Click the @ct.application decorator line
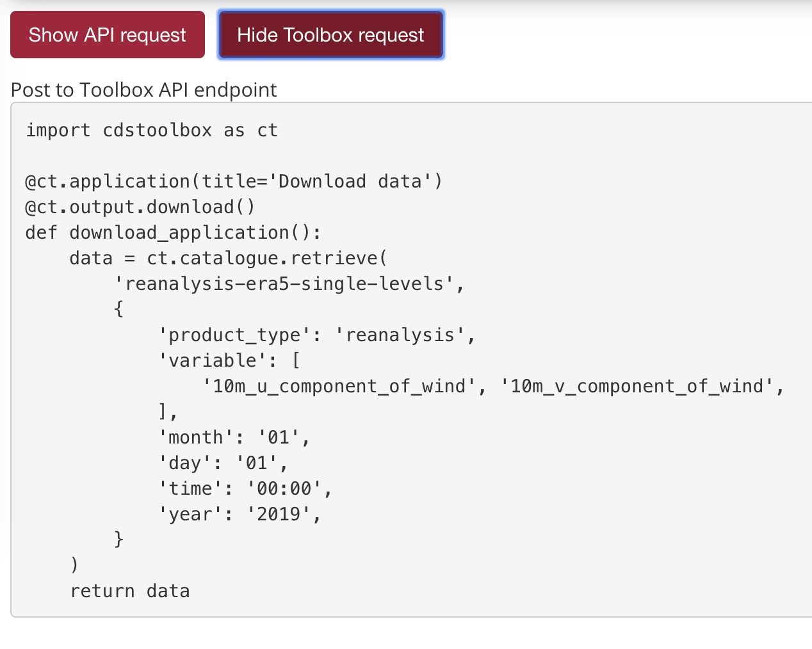 [x=232, y=181]
